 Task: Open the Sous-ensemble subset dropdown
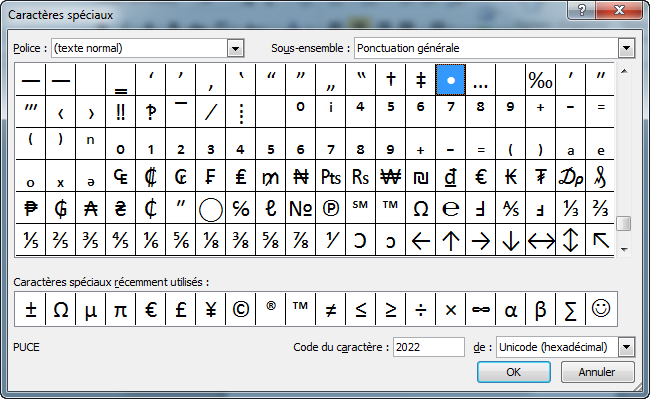pyautogui.click(x=626, y=48)
